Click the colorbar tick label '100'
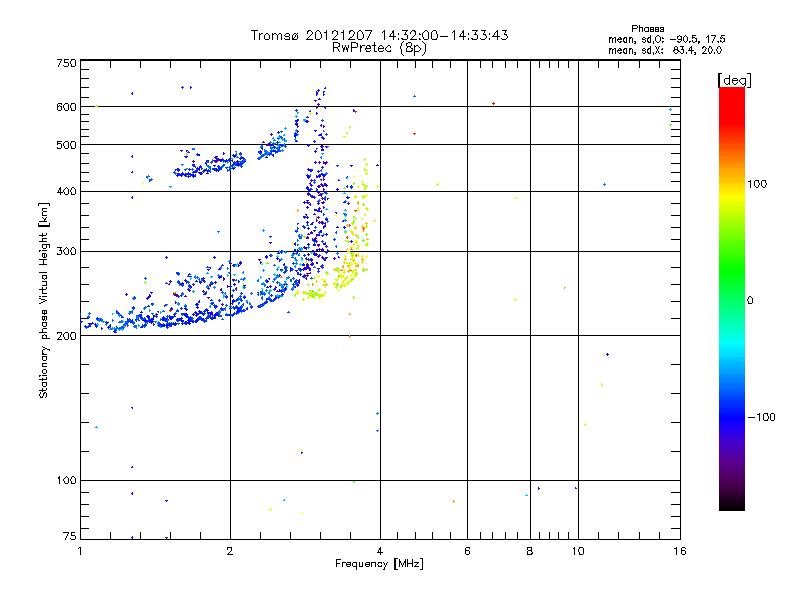This screenshot has width=800, height=600. tap(757, 184)
